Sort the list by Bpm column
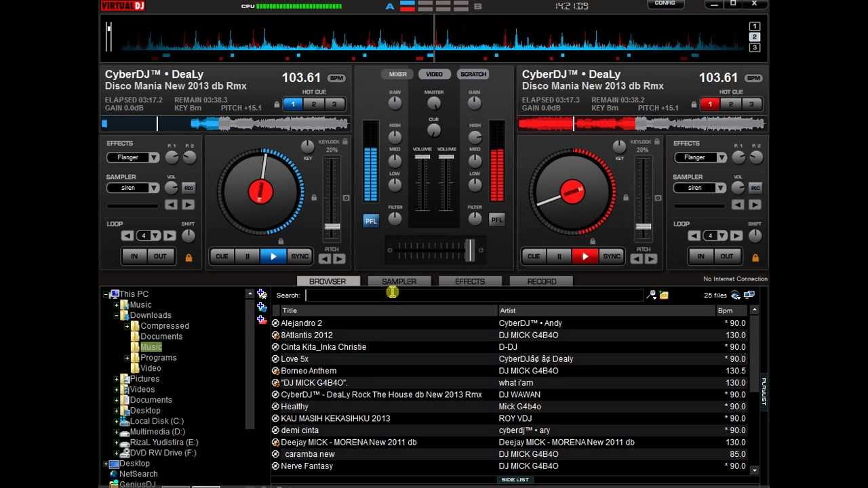Viewport: 868px width, 488px height. coord(732,310)
